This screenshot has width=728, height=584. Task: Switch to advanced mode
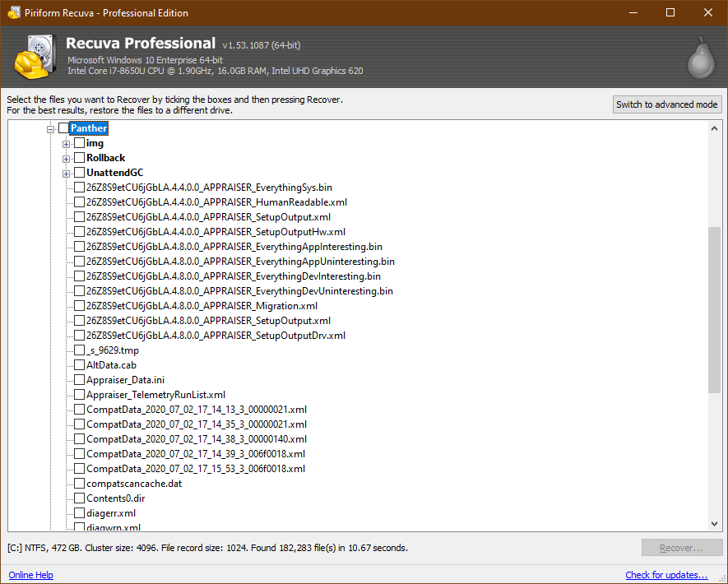[666, 104]
